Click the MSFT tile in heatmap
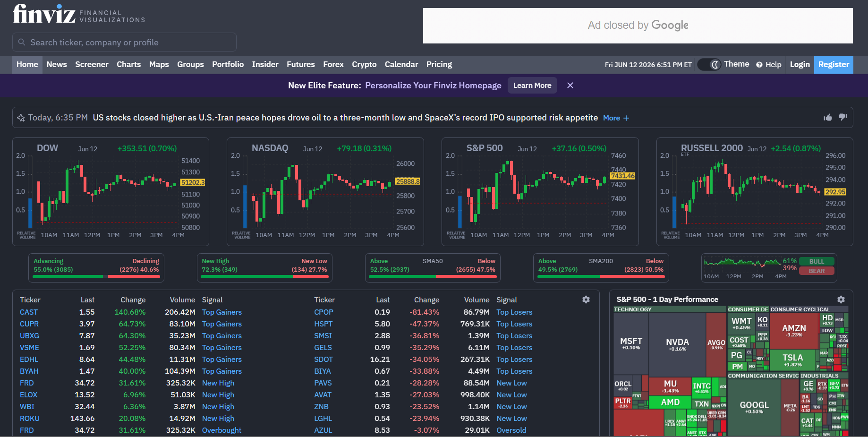The image size is (868, 437). point(631,343)
